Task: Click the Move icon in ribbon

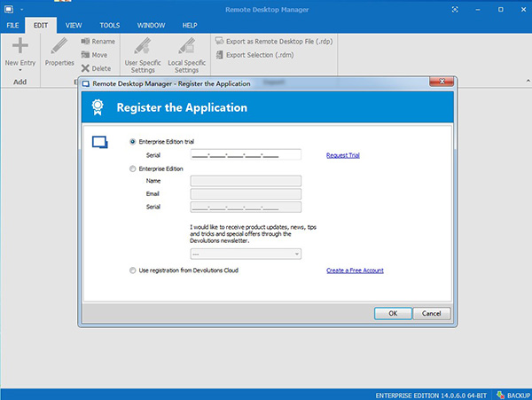Action: (85, 55)
